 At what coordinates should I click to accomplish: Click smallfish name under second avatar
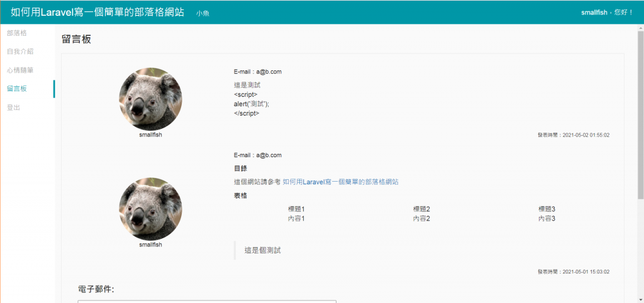(x=150, y=245)
